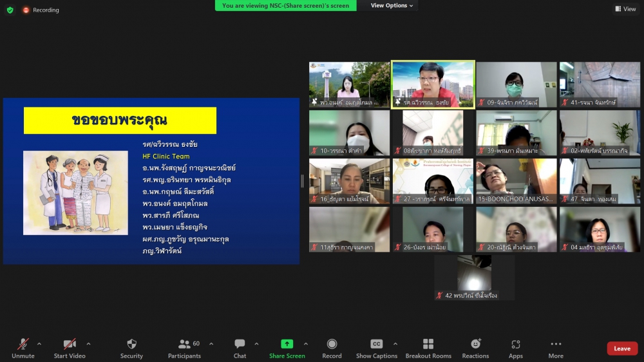Open Breakout Rooms
The height and width of the screenshot is (362, 644).
(x=428, y=345)
